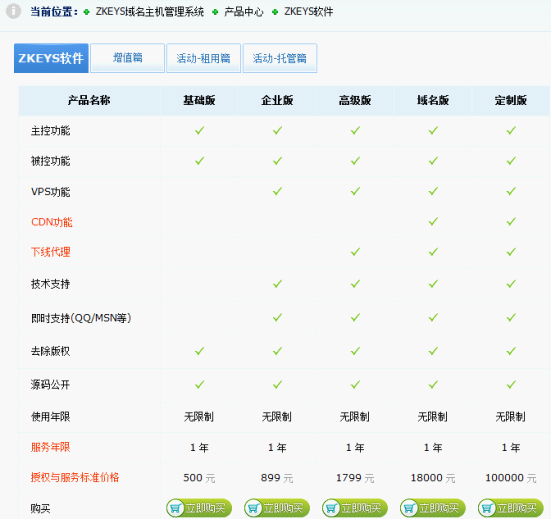Click the 去除版权 row label
Screen dimensions: 552x520
50,351
